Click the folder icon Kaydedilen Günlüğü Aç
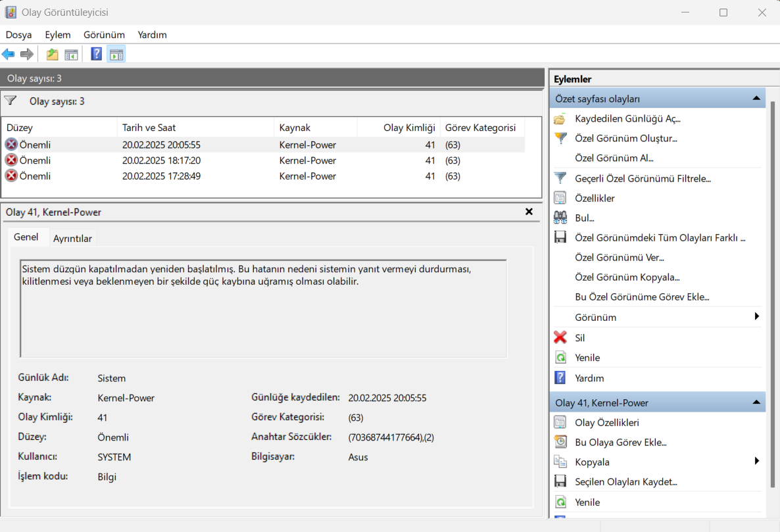This screenshot has height=532, width=780. coord(560,119)
